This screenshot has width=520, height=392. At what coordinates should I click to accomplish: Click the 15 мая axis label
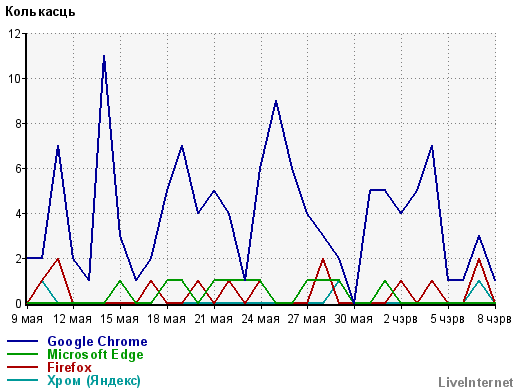(x=120, y=319)
